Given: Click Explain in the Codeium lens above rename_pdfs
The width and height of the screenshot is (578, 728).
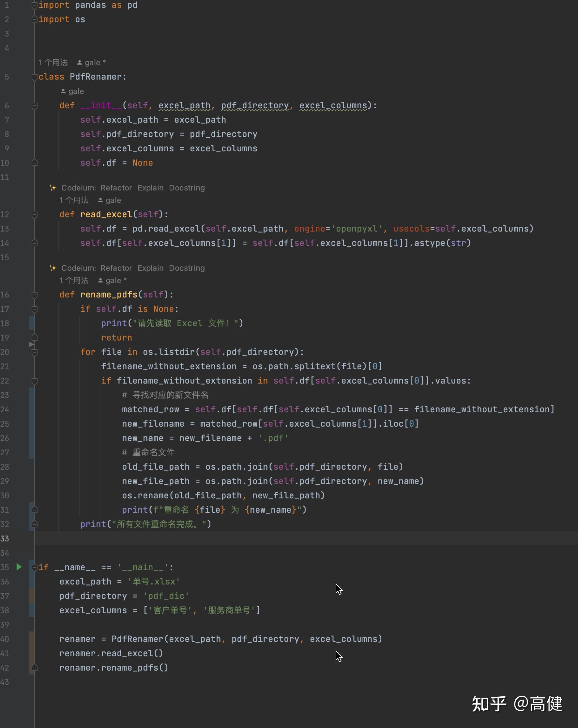Looking at the screenshot, I should click(x=151, y=268).
